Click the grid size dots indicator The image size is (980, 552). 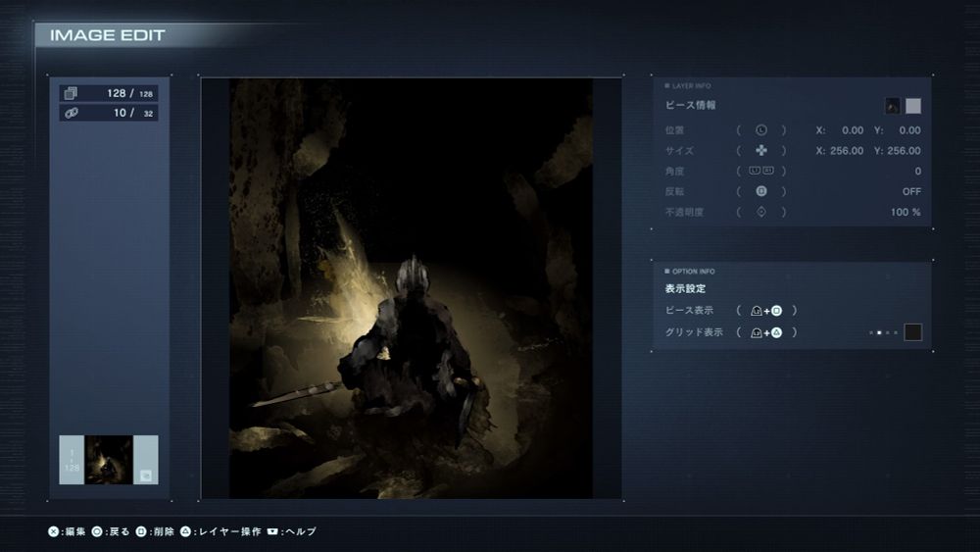point(883,332)
